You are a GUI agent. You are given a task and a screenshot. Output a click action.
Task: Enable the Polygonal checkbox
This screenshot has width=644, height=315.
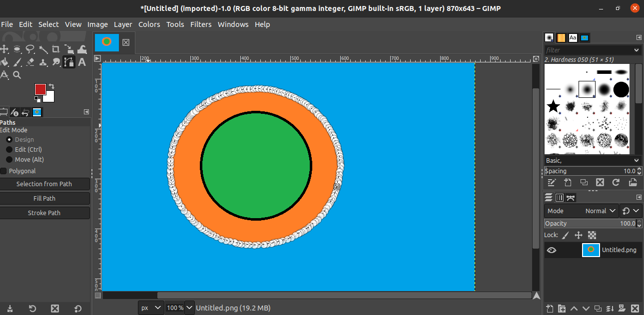tap(3, 171)
